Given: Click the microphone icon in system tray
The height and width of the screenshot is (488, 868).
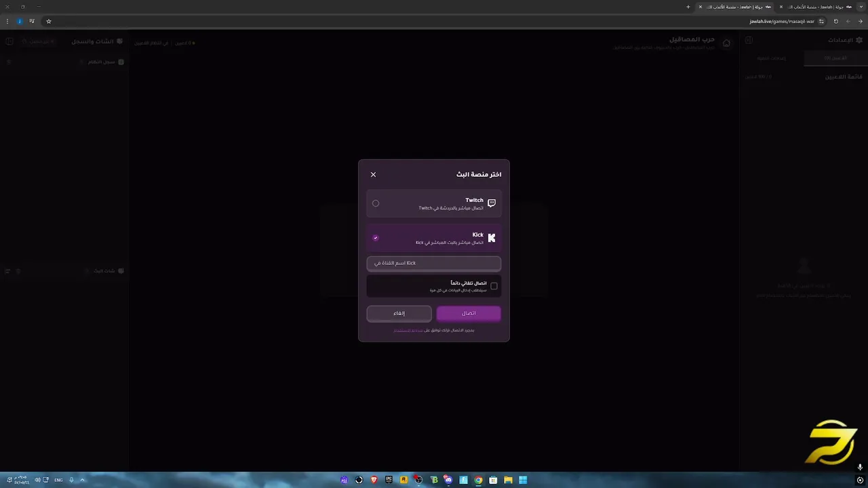Looking at the screenshot, I should [71, 480].
